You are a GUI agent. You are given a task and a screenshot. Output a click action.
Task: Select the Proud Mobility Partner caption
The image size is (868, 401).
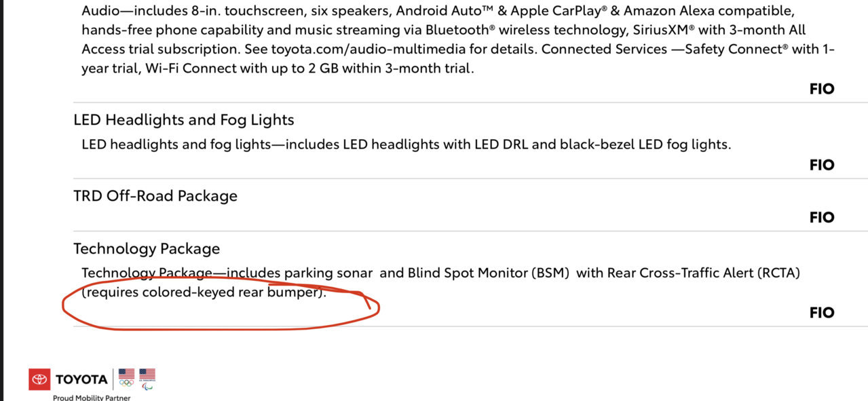[92, 398]
